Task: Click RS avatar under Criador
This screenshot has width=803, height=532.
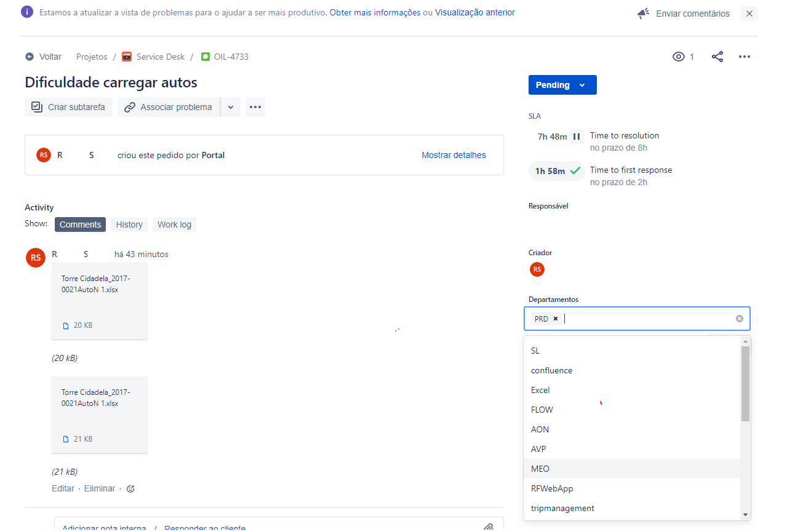Action: click(537, 269)
